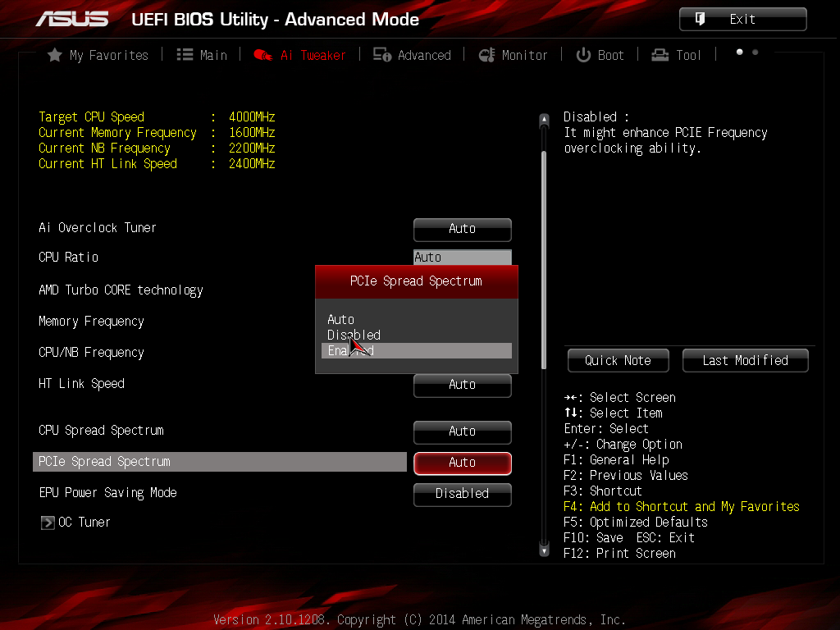The width and height of the screenshot is (840, 630).
Task: Open the My Favorites tab
Action: coord(98,55)
